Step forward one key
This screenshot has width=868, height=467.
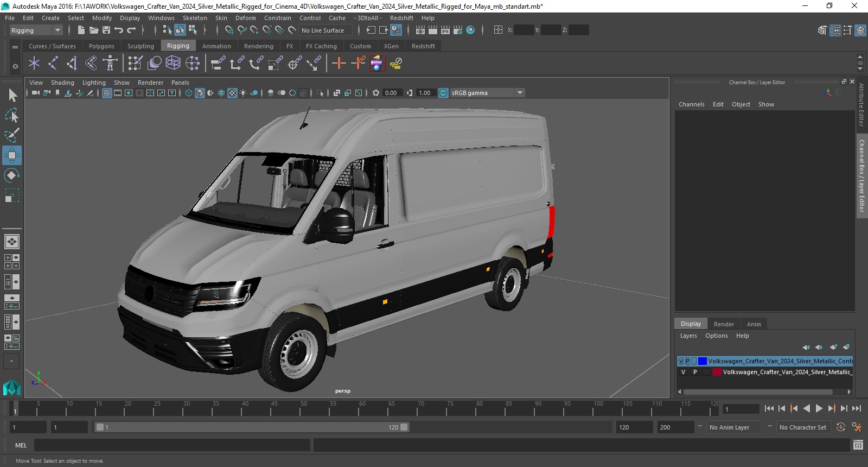click(x=832, y=409)
